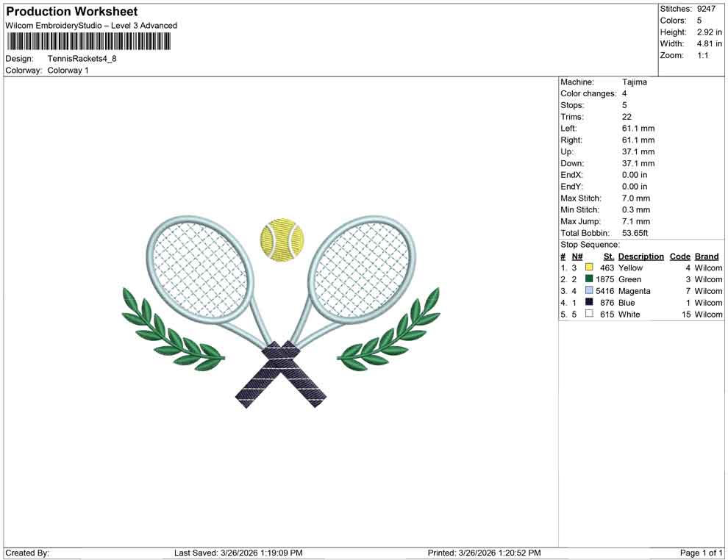Sort by the Description column header
The width and height of the screenshot is (728, 560).
641,256
